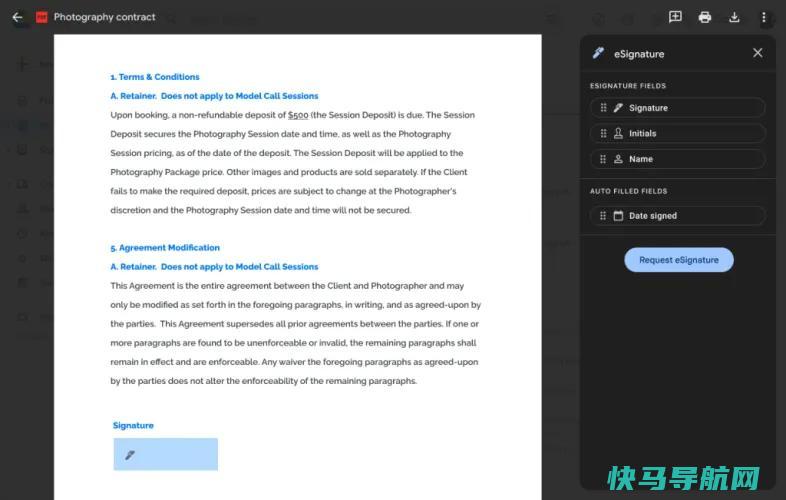This screenshot has height=500, width=786.
Task: Click the stamp icon in the Initials row
Action: [619, 133]
